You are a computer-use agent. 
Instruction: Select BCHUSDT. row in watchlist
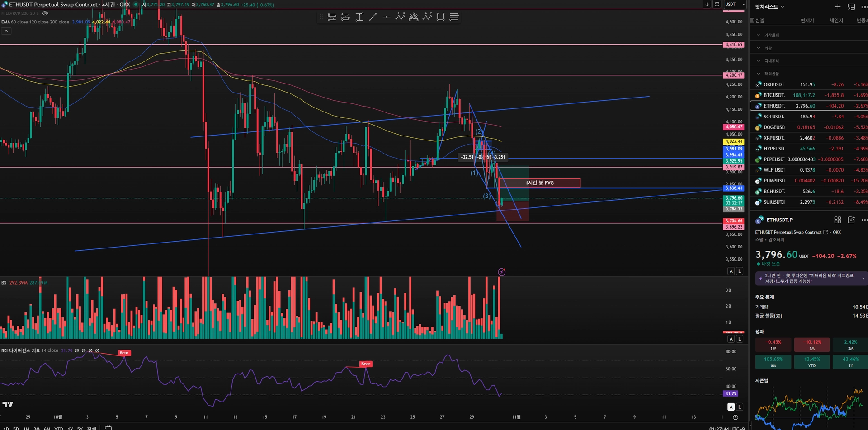click(809, 192)
